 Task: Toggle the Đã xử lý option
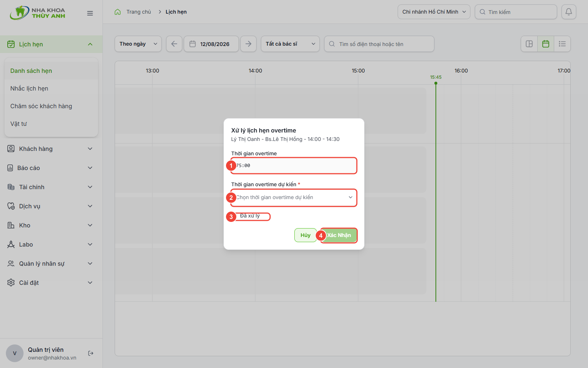250,216
